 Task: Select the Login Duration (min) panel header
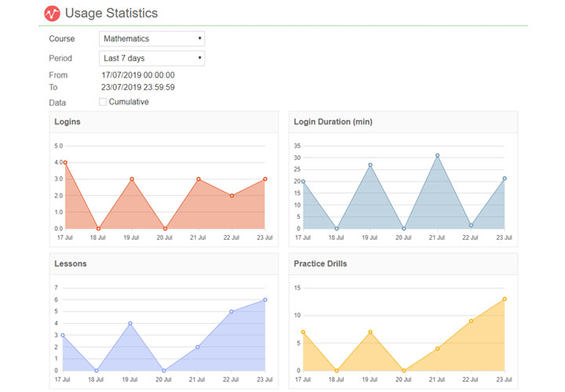tap(333, 122)
